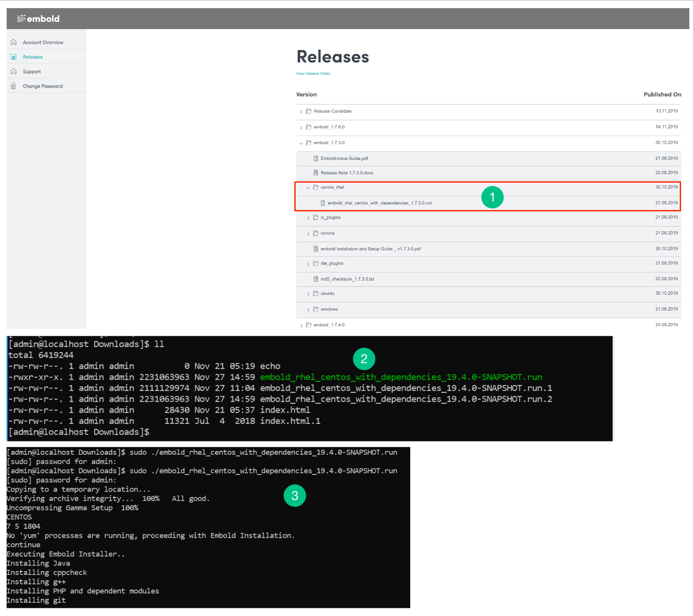Click the centos_rhel folder icon
Screen dimensions: 693x616
click(x=316, y=187)
